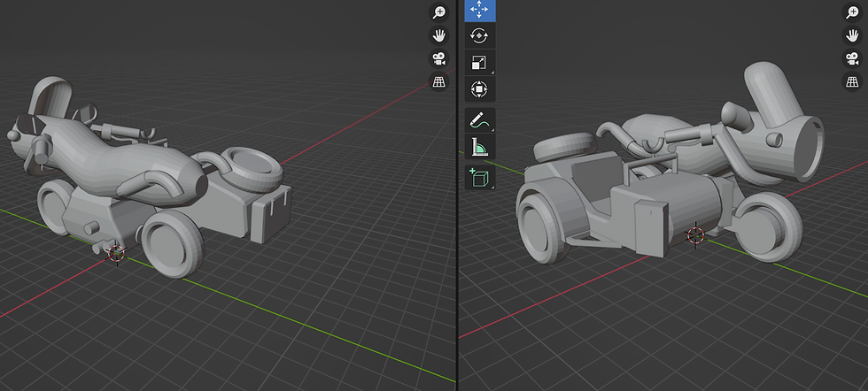Select the Scale tool in the toolbar
Viewport: 868px width, 391px height.
[479, 63]
